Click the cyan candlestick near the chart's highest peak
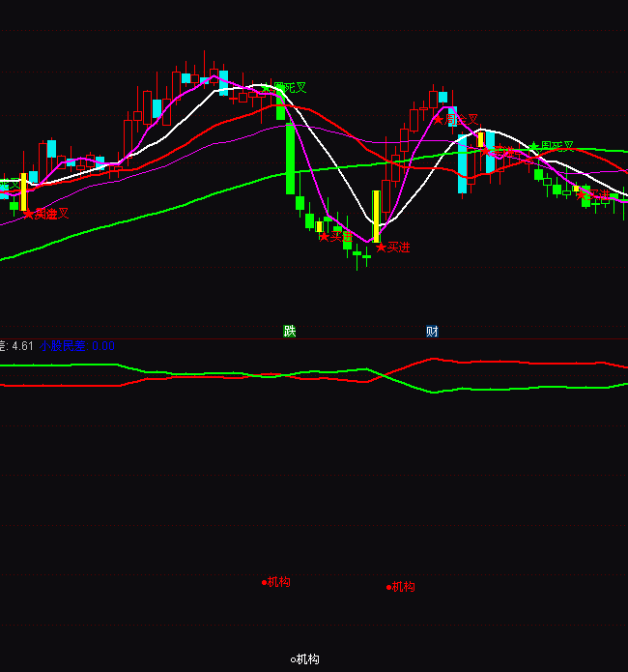628x672 pixels. click(x=223, y=82)
